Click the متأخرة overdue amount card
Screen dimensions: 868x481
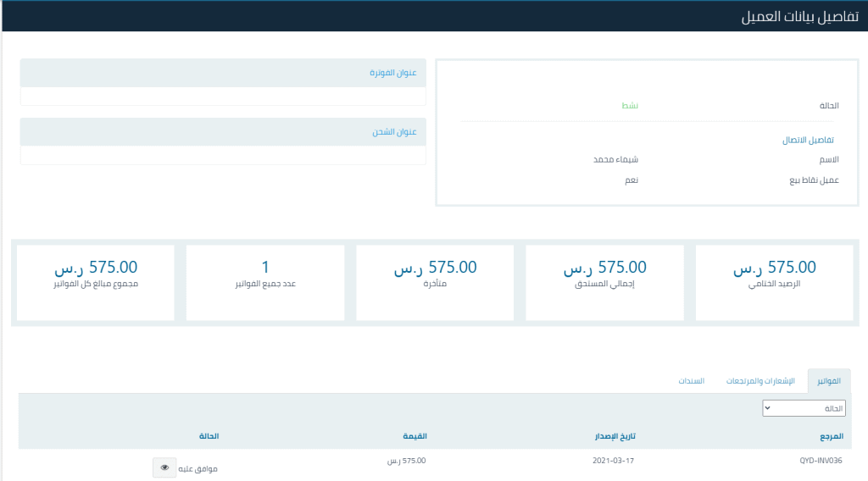(435, 283)
